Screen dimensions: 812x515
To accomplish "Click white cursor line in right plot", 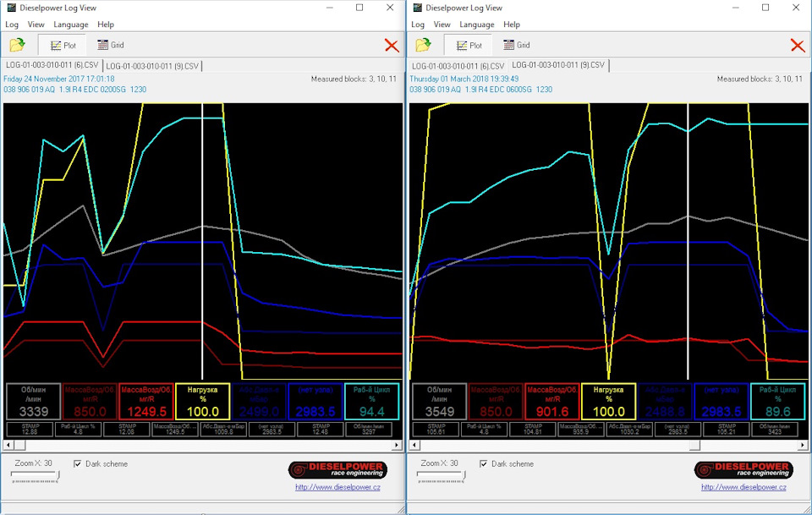I will tap(689, 241).
